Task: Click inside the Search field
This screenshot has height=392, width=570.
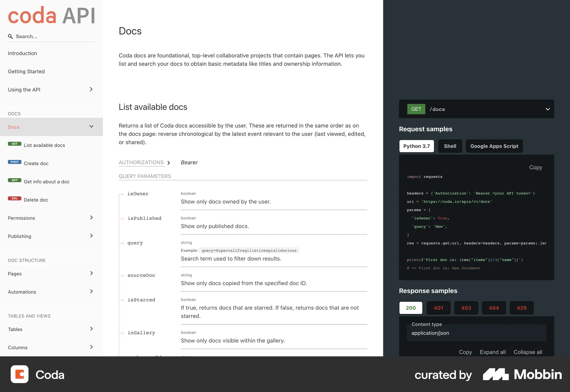Action: (x=50, y=36)
